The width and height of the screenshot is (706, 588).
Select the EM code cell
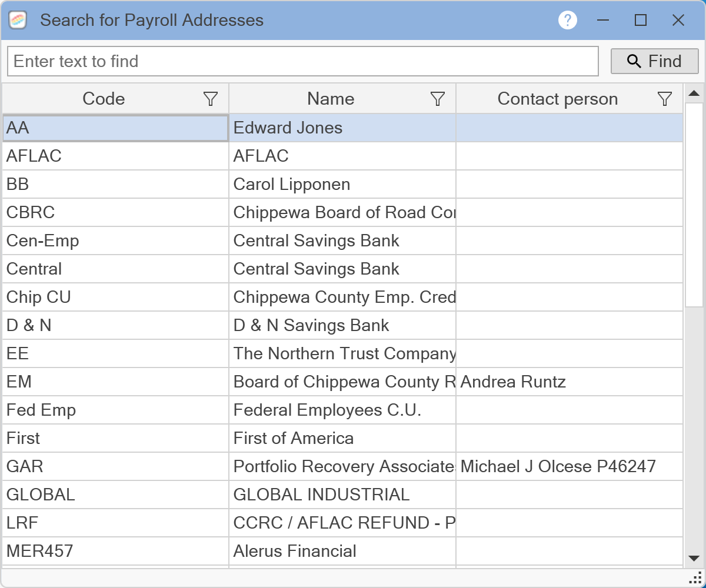tap(115, 382)
